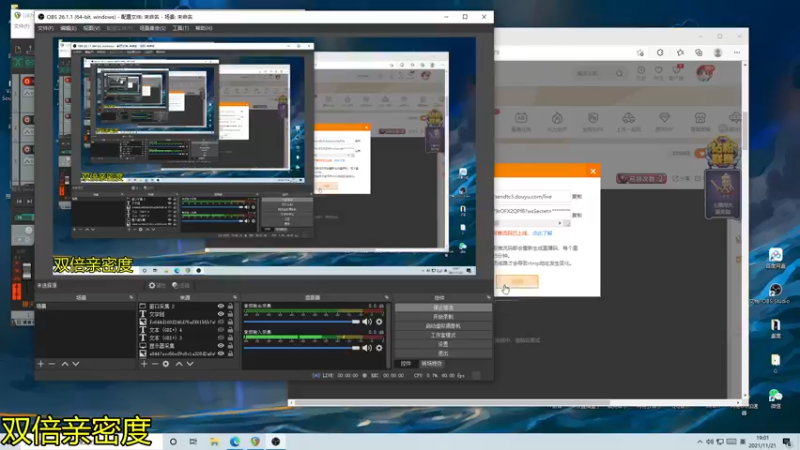The width and height of the screenshot is (800, 450).
Task: Move source down arrow
Action: (x=190, y=364)
